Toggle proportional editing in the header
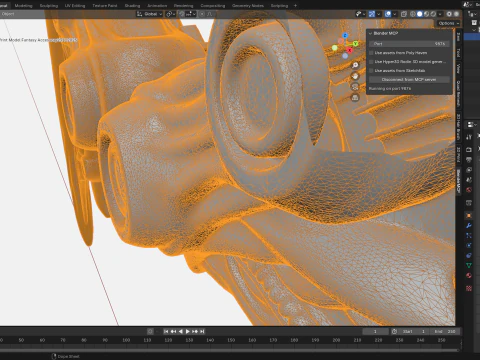This screenshot has height=360, width=480. pyautogui.click(x=202, y=14)
